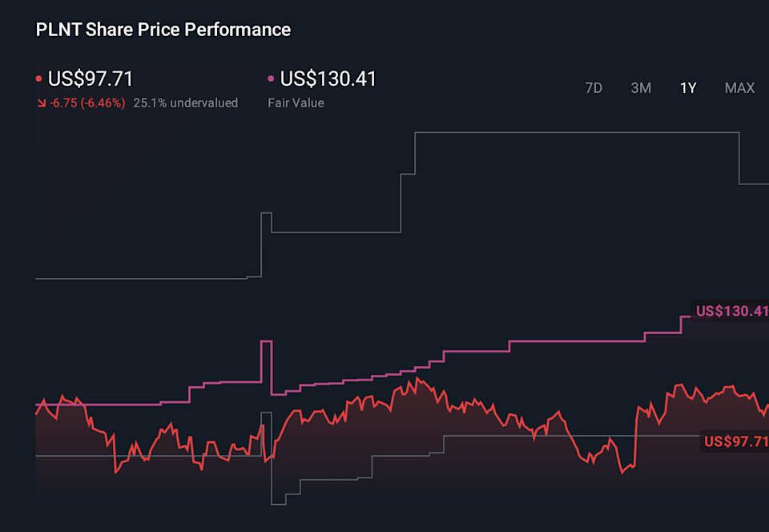
Task: Click the Fair Value label text
Action: click(x=296, y=103)
